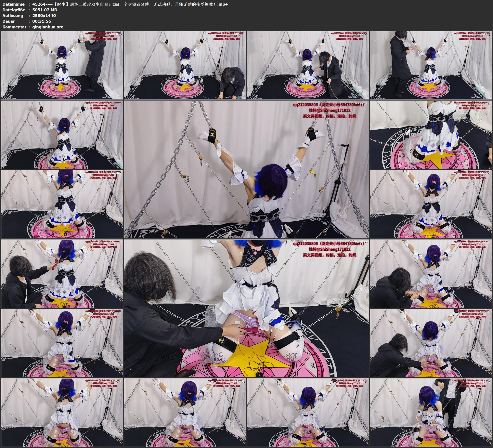Select the thumbnail at 00:26:53
The image size is (493, 448).
tap(185, 412)
